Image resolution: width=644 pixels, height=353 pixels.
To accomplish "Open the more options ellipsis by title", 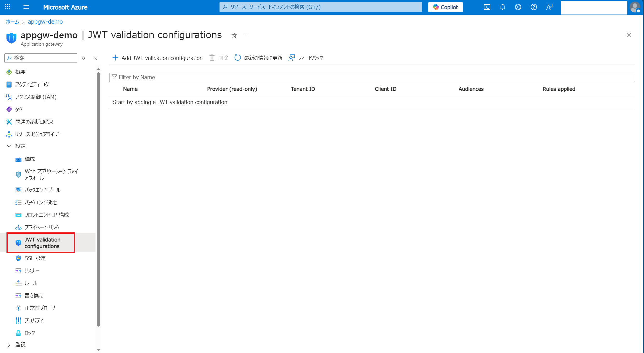I will pos(247,35).
